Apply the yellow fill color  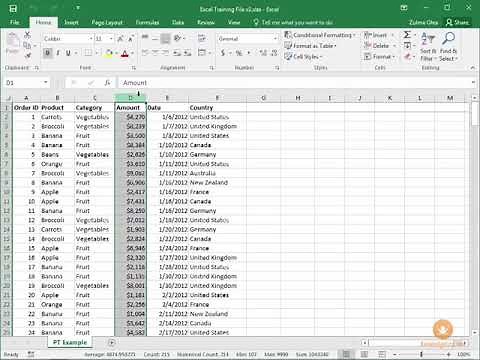tap(109, 53)
